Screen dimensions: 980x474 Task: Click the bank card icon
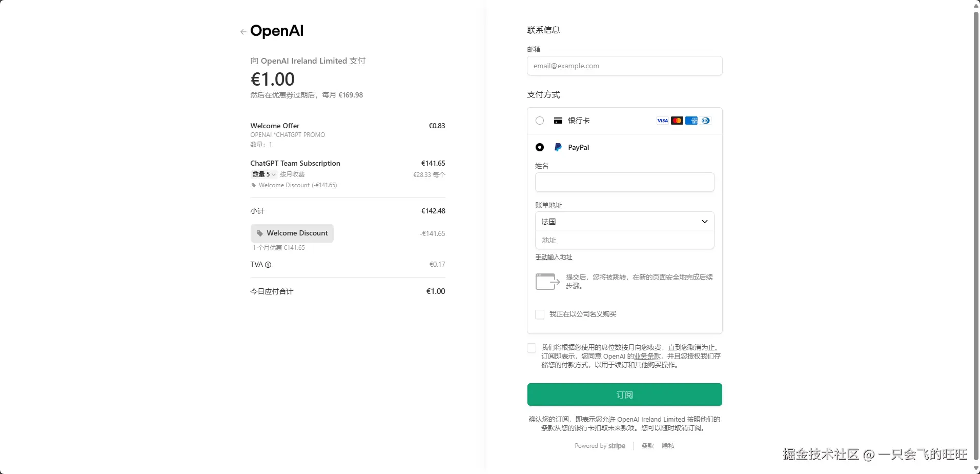click(x=558, y=121)
